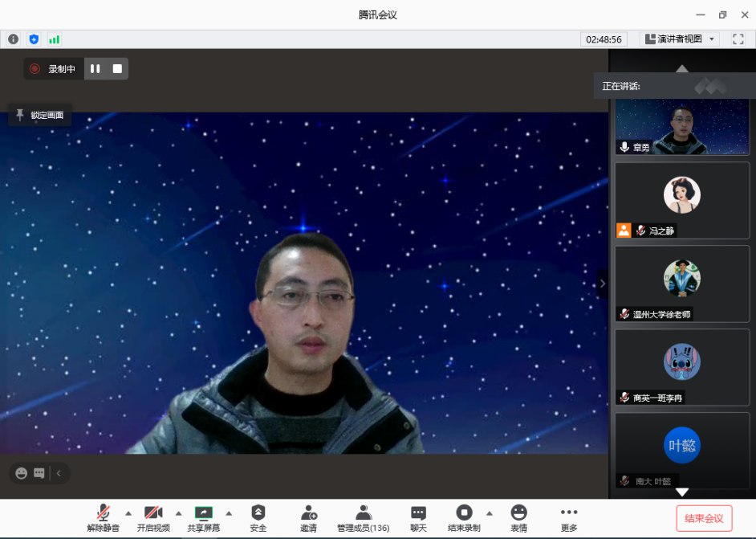
Task: Click the 锁定画面 pin button
Action: 40,115
